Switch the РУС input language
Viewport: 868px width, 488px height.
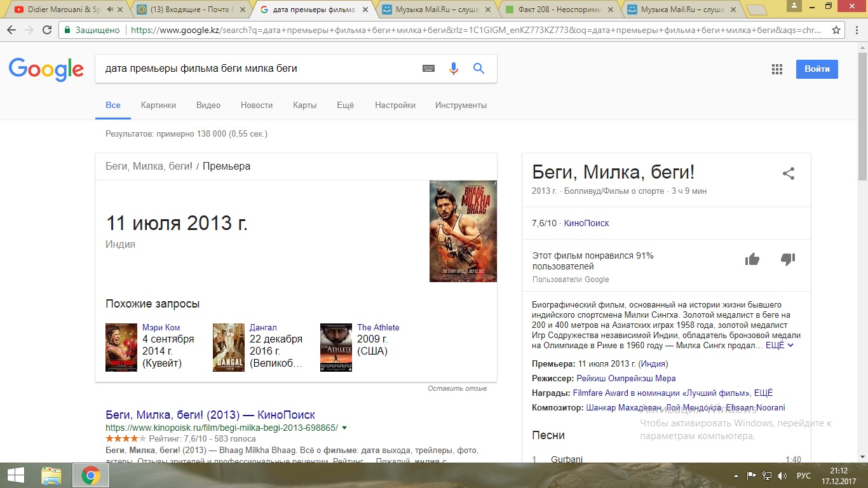(x=804, y=475)
